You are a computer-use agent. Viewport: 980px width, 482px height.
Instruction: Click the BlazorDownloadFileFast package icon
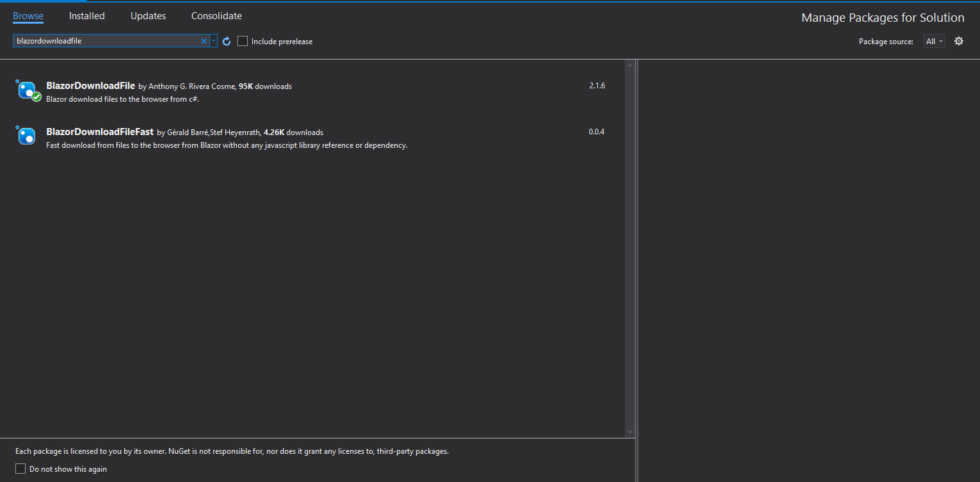pos(26,136)
